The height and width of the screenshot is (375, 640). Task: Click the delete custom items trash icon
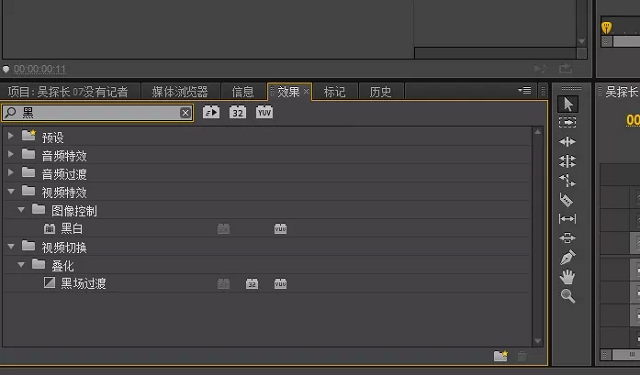(x=522, y=356)
